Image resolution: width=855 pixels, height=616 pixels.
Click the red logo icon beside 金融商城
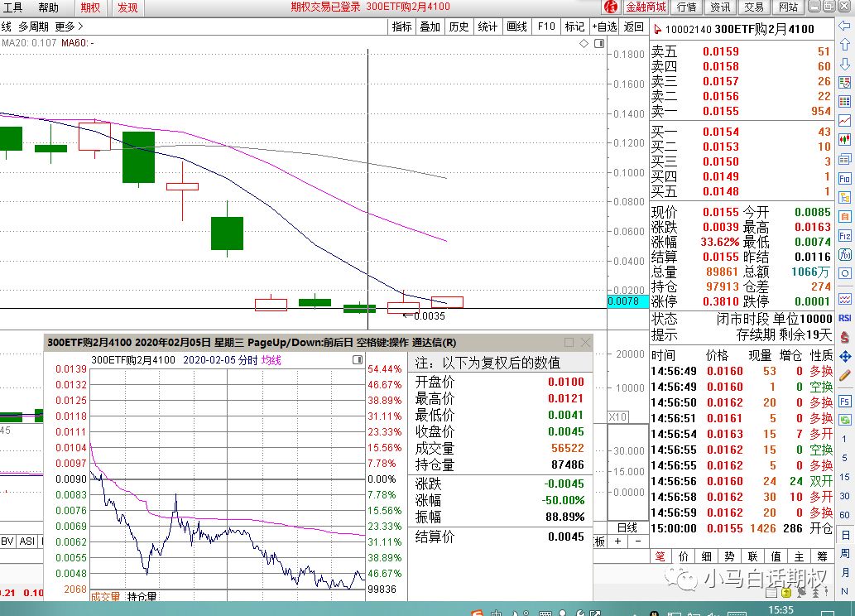point(612,7)
